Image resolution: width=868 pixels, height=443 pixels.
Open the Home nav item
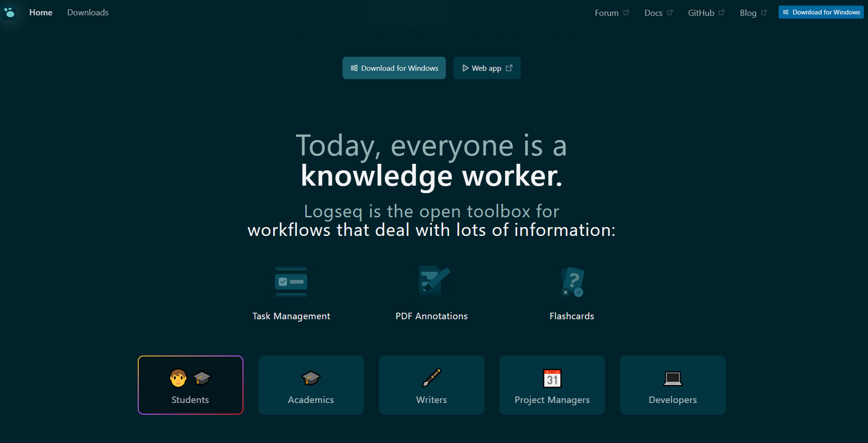point(41,12)
